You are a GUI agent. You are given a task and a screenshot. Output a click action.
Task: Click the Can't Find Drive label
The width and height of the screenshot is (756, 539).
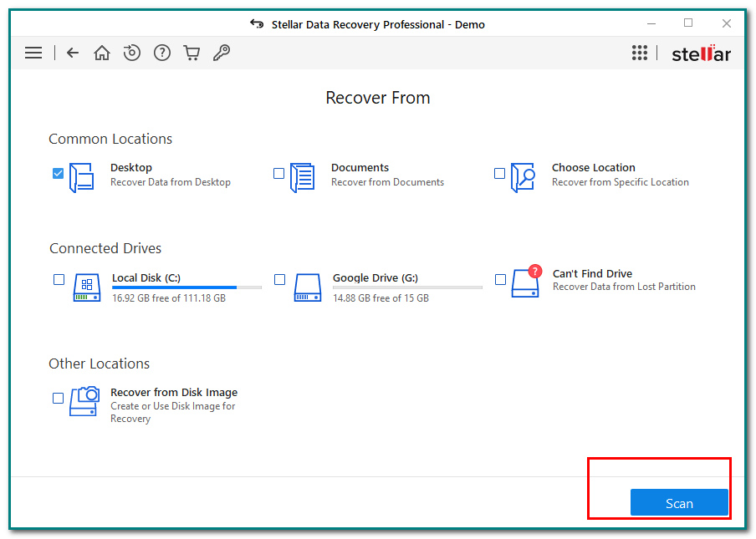coord(593,273)
